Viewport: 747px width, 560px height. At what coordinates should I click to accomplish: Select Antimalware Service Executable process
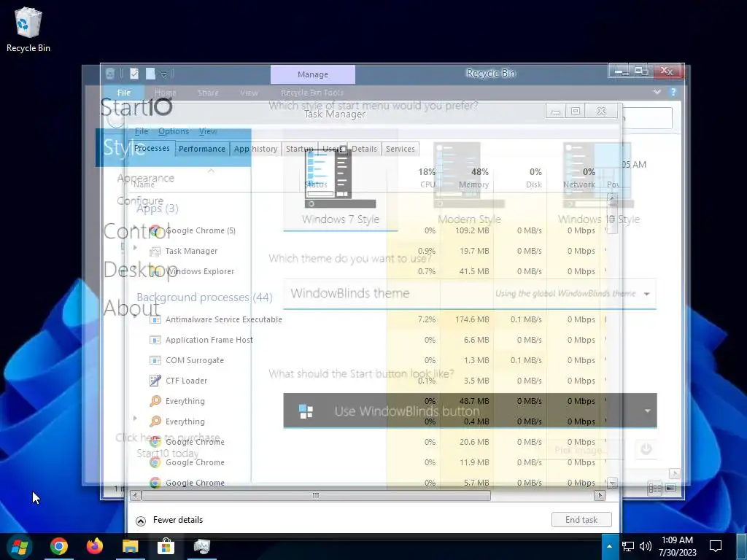(367, 319)
